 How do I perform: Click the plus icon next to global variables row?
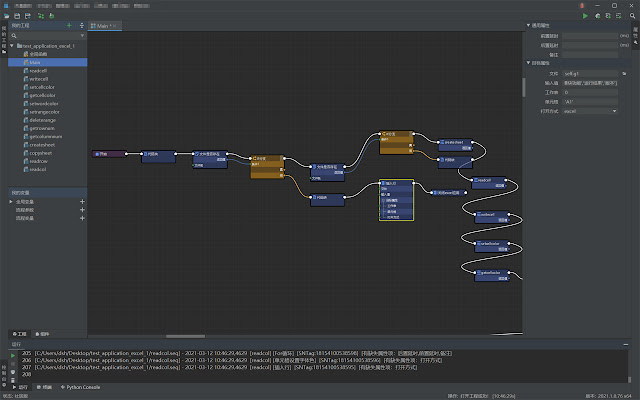click(82, 201)
